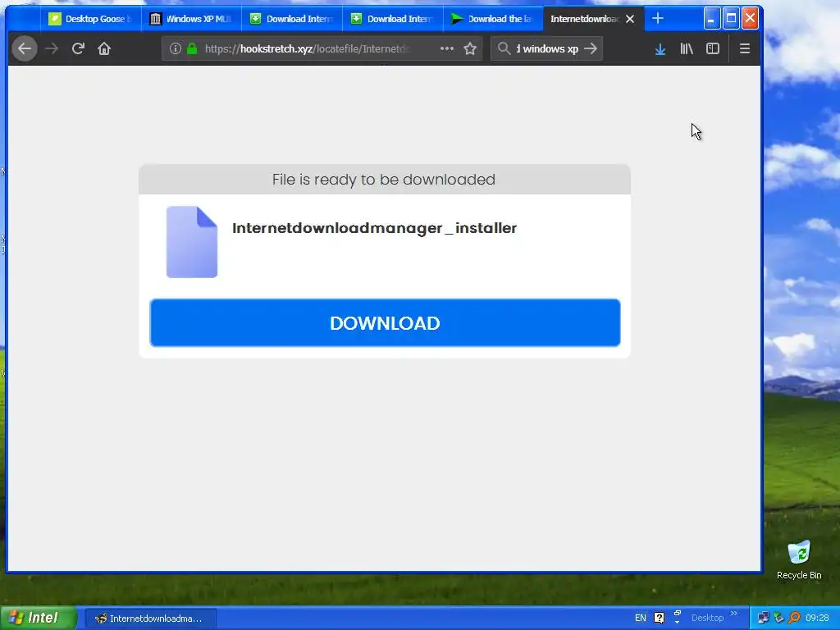Image resolution: width=840 pixels, height=630 pixels.
Task: Open the page actions three-dot menu
Action: [447, 48]
